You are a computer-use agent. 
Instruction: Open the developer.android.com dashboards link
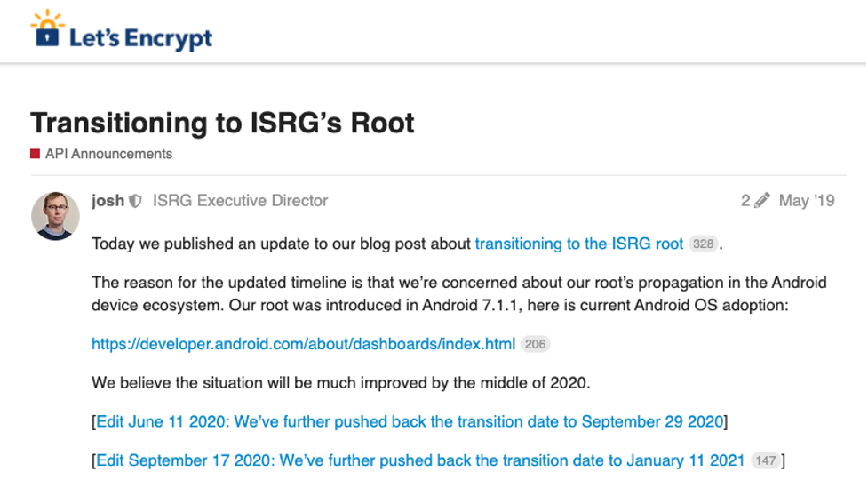pyautogui.click(x=303, y=344)
